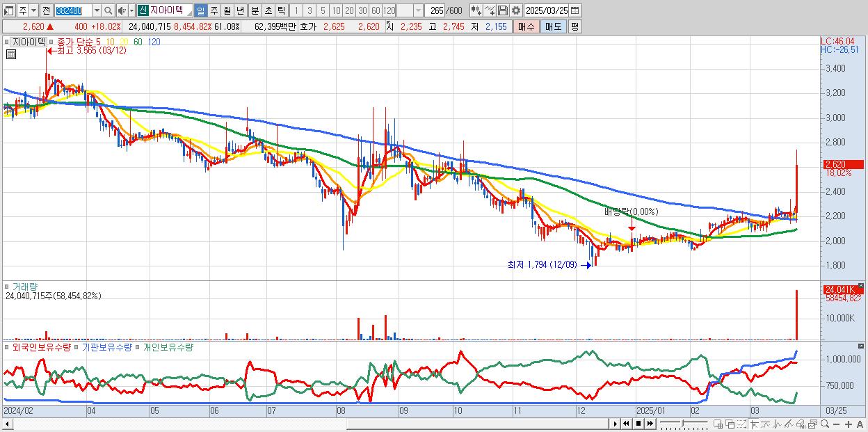Choose the 10 interval button
868x432 pixels.
pos(336,10)
